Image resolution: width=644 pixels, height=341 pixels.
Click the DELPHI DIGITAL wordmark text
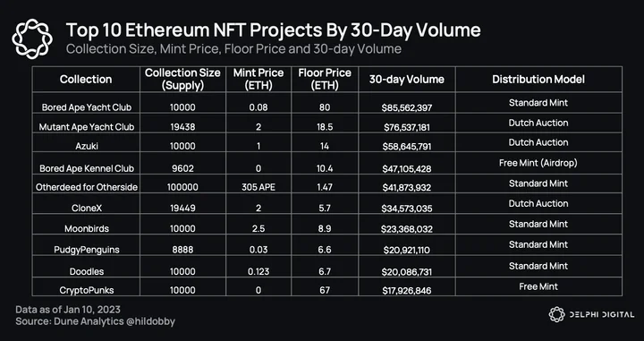pyautogui.click(x=602, y=315)
